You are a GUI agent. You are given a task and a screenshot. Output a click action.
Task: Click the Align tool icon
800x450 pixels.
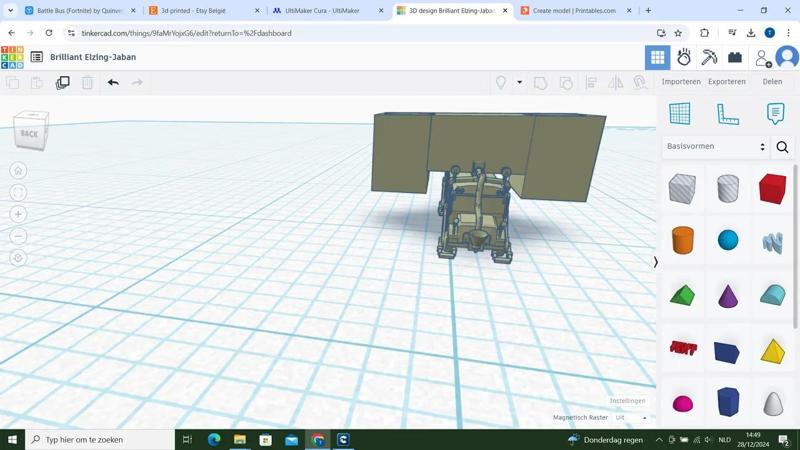pos(591,83)
